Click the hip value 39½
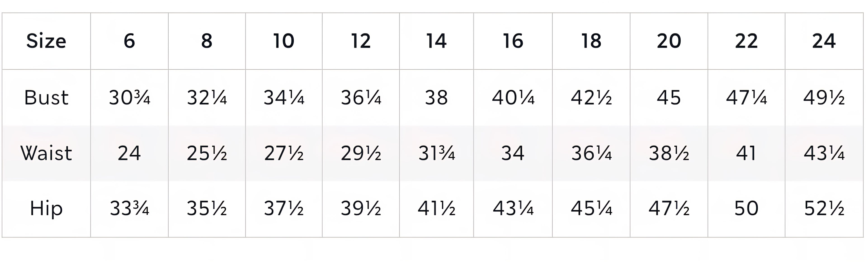Image resolution: width=868 pixels, height=262 pixels. 361,208
